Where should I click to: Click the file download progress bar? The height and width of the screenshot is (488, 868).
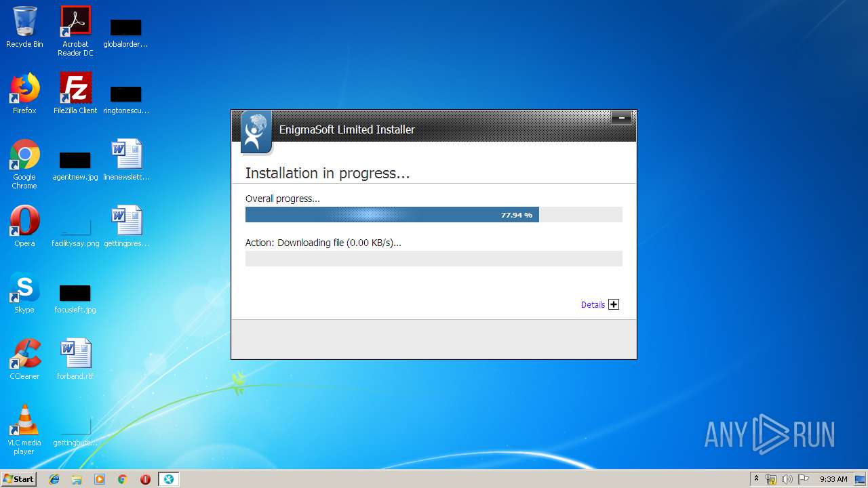[x=434, y=258]
